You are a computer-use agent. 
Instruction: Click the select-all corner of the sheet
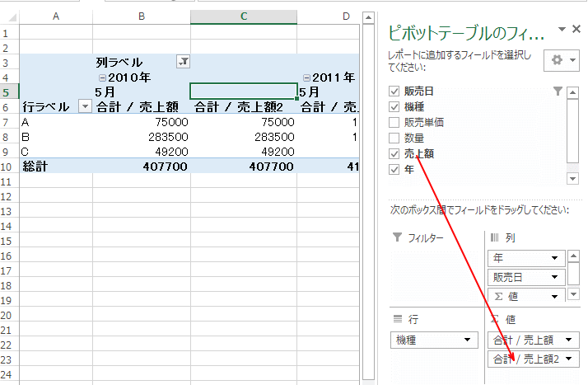(x=10, y=17)
